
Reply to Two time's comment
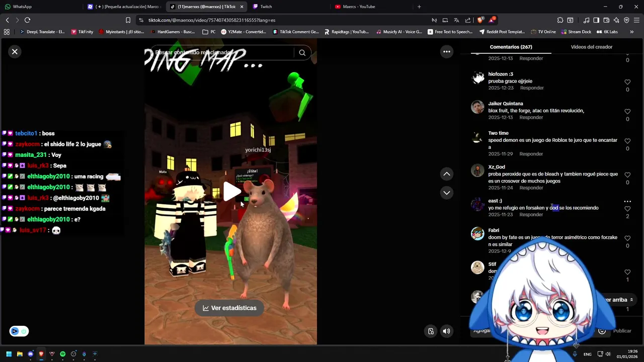531,154
